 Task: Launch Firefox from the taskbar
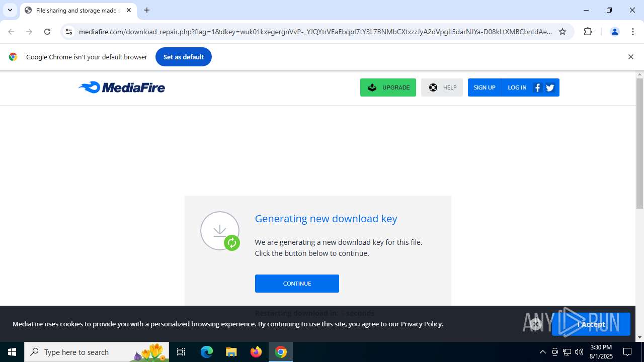[x=256, y=352]
